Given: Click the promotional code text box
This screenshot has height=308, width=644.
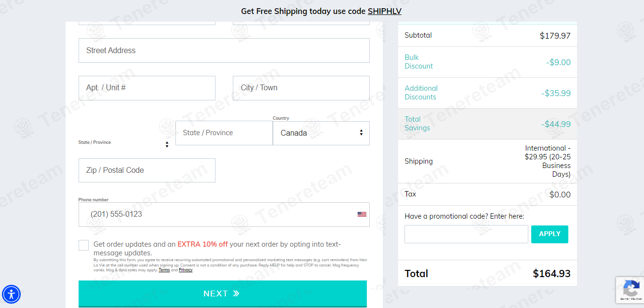Looking at the screenshot, I should pyautogui.click(x=466, y=234).
